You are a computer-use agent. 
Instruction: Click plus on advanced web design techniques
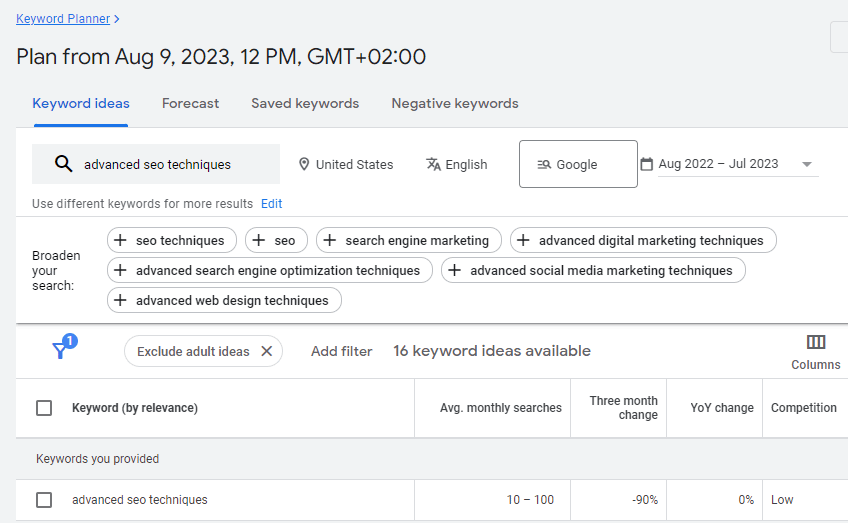(120, 300)
